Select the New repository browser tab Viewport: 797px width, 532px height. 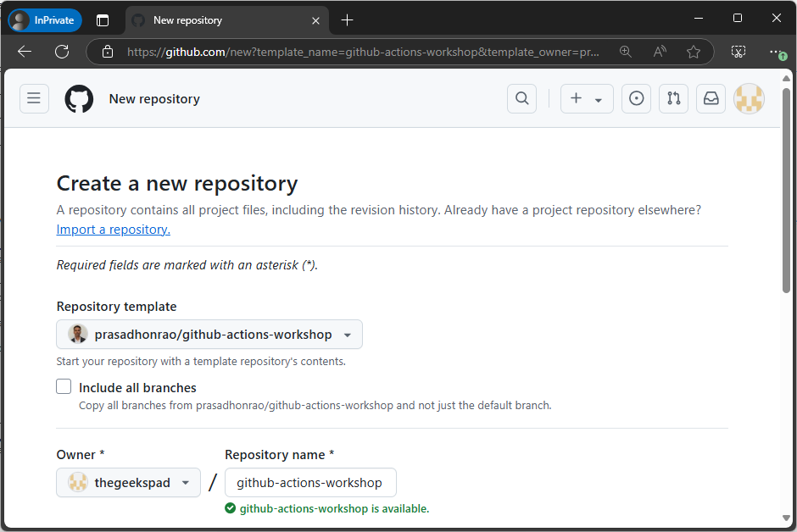point(226,20)
